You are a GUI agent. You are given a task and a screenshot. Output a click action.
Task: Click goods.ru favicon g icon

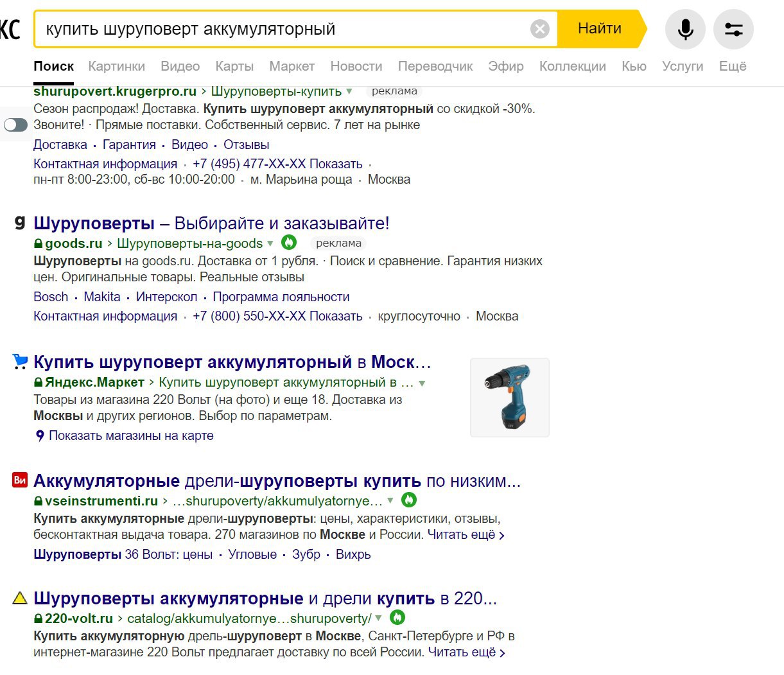(20, 223)
